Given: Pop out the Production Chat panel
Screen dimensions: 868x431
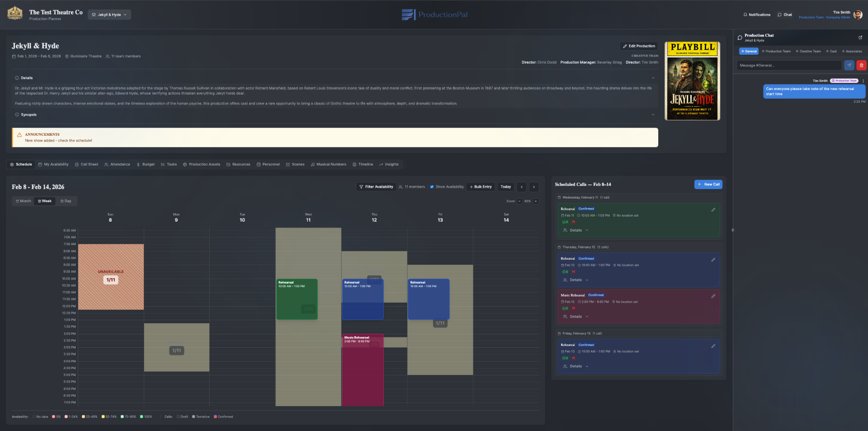Looking at the screenshot, I should tap(860, 38).
